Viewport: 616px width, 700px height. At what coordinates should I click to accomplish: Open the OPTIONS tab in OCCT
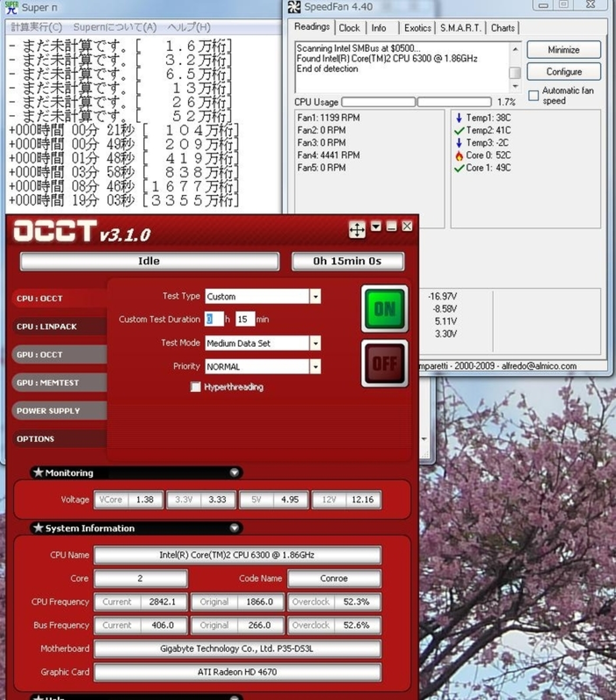(59, 439)
